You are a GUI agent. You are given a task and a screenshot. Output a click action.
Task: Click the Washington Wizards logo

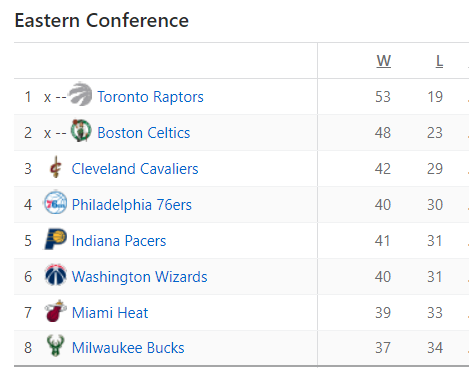pyautogui.click(x=56, y=275)
